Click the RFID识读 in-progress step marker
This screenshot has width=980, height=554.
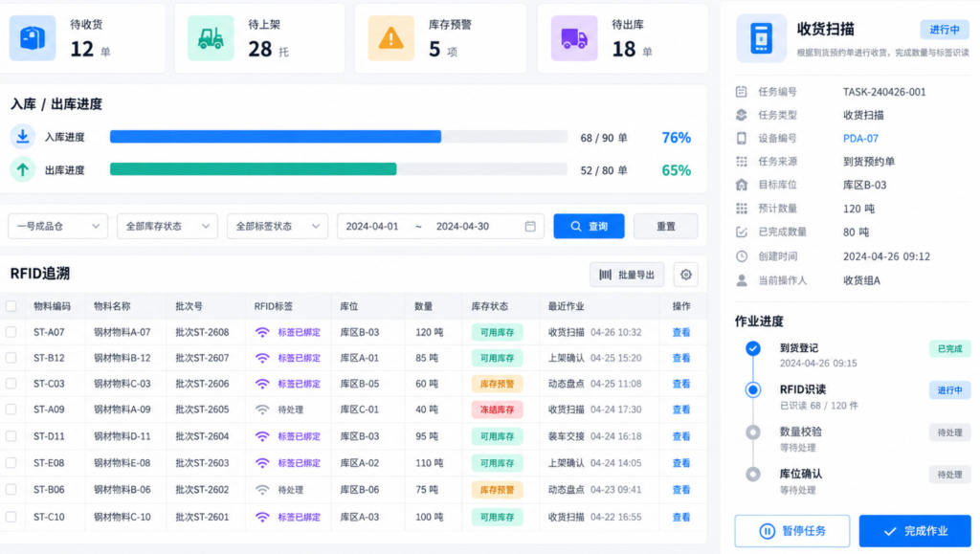(753, 390)
